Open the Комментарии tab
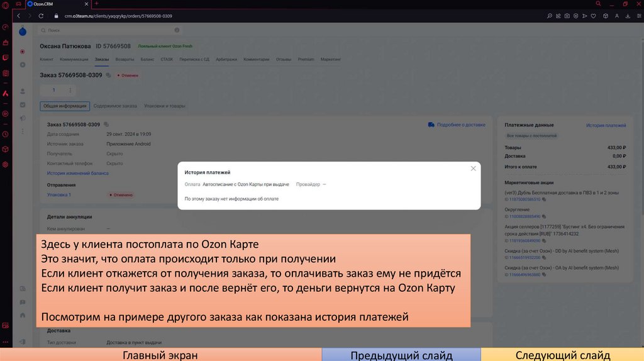Screen dimensions: 644x361 257,60
